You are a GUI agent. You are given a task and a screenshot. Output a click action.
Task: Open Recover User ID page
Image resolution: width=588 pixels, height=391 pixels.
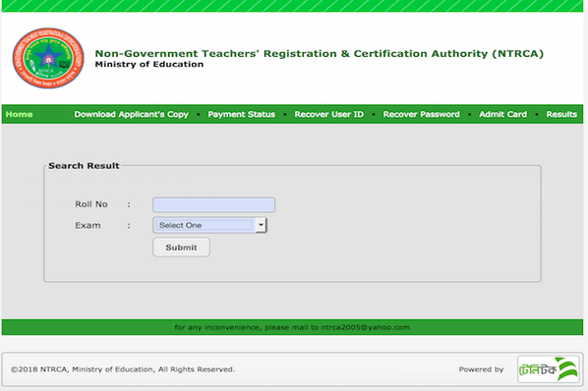point(328,114)
